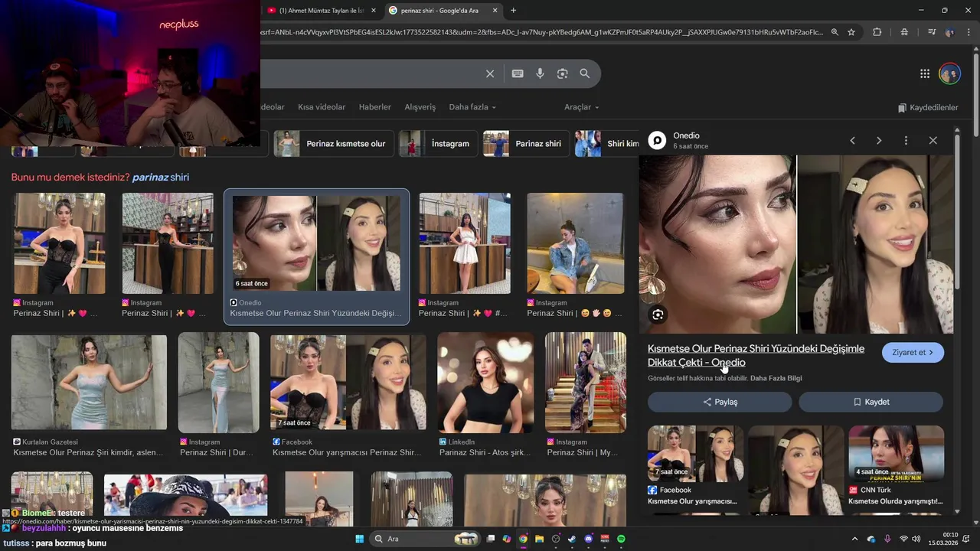Open Discord from the taskbar
The image size is (980, 551).
click(588, 539)
